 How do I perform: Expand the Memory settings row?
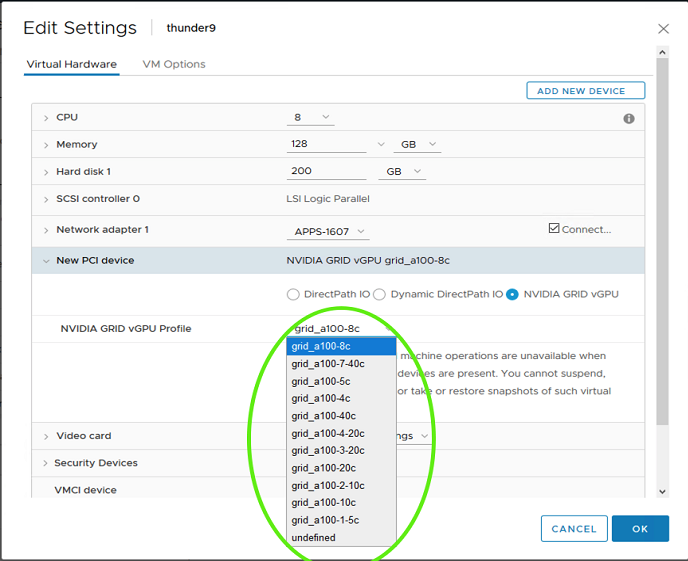click(x=46, y=145)
